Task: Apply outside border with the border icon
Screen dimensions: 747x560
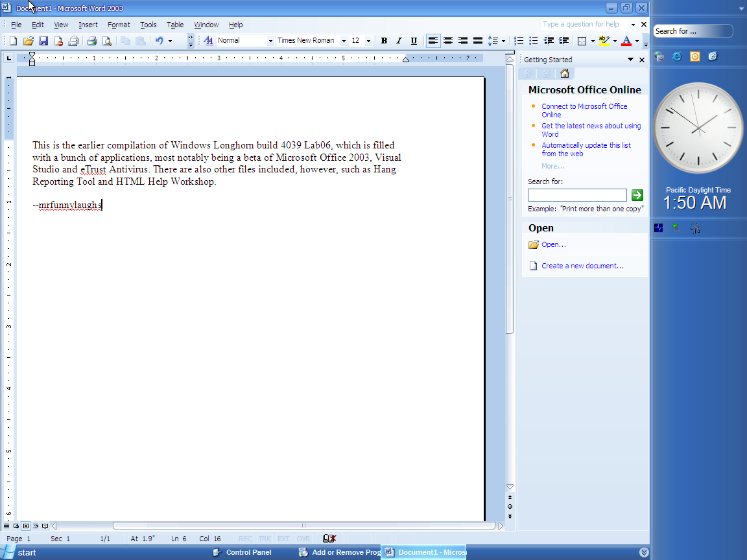Action: [x=582, y=41]
